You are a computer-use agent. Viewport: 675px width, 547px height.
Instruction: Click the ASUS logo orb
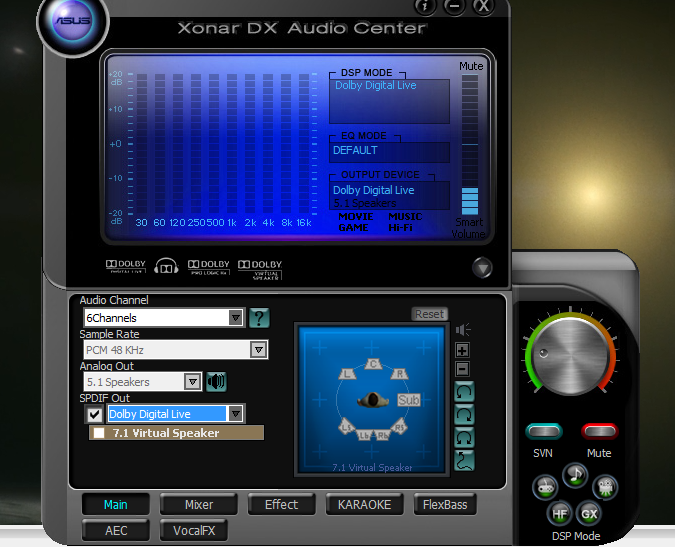[x=73, y=21]
